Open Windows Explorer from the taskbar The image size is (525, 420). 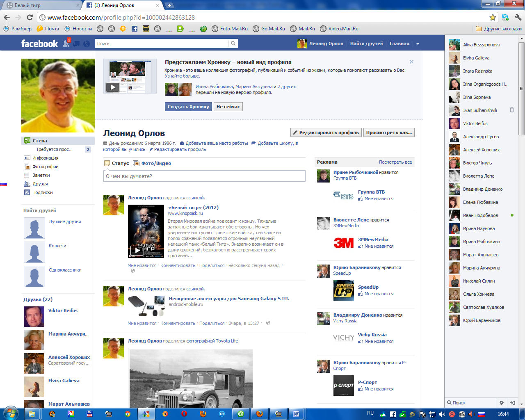pos(32,414)
